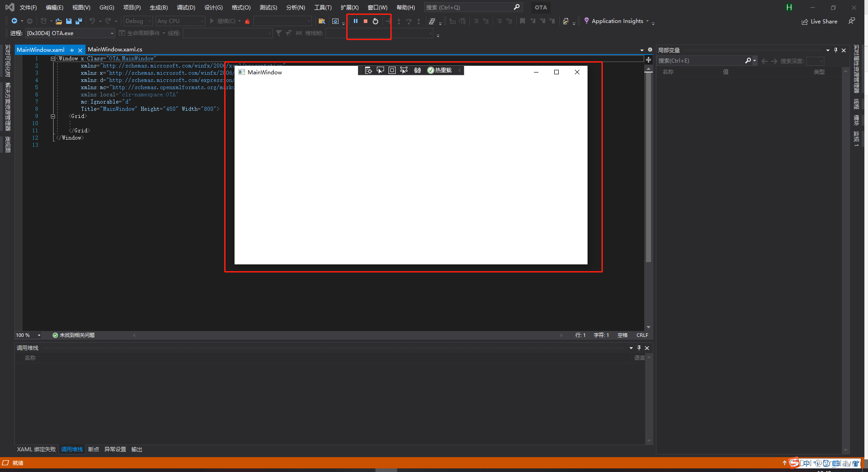Collapse the in-app debug toolbar chevron
This screenshot has width=868, height=472.
460,70
